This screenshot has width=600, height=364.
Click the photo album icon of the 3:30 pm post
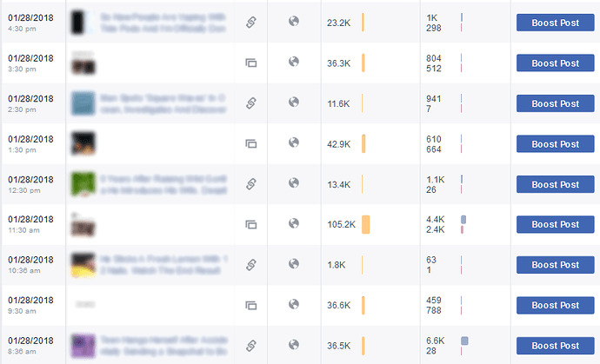coord(251,63)
